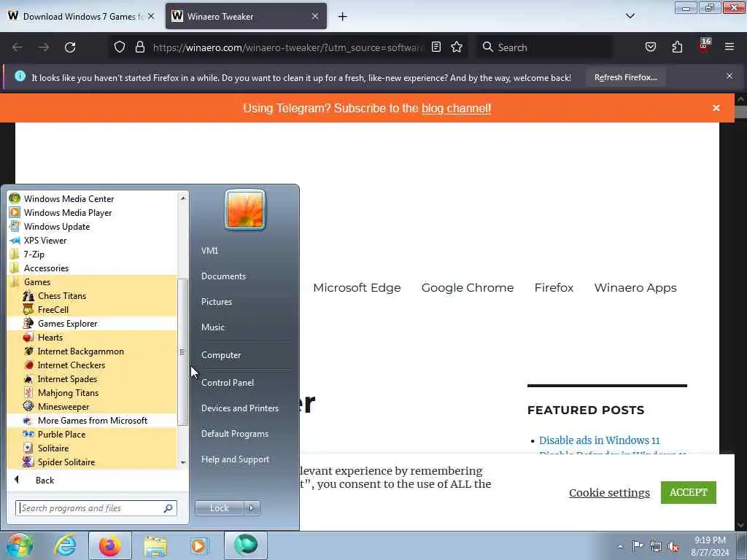Show hidden system tray icons arrow
Screen dimensions: 747x560
coord(620,546)
